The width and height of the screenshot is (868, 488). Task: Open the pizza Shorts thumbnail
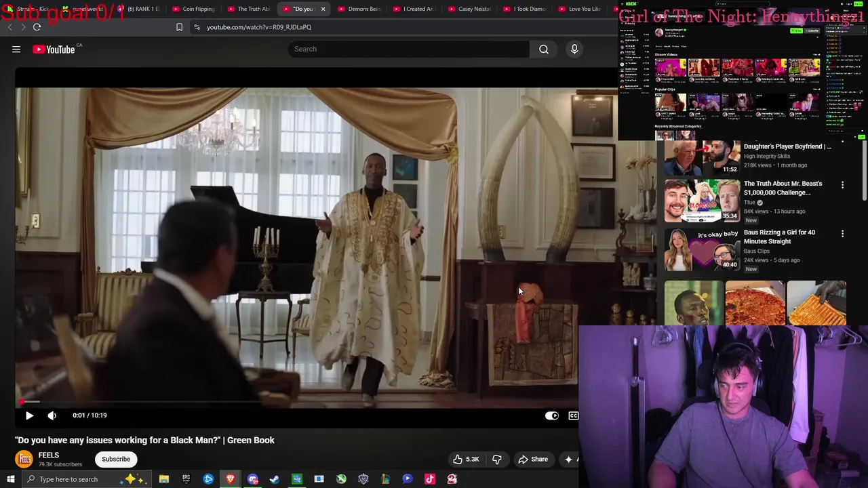[x=755, y=303]
